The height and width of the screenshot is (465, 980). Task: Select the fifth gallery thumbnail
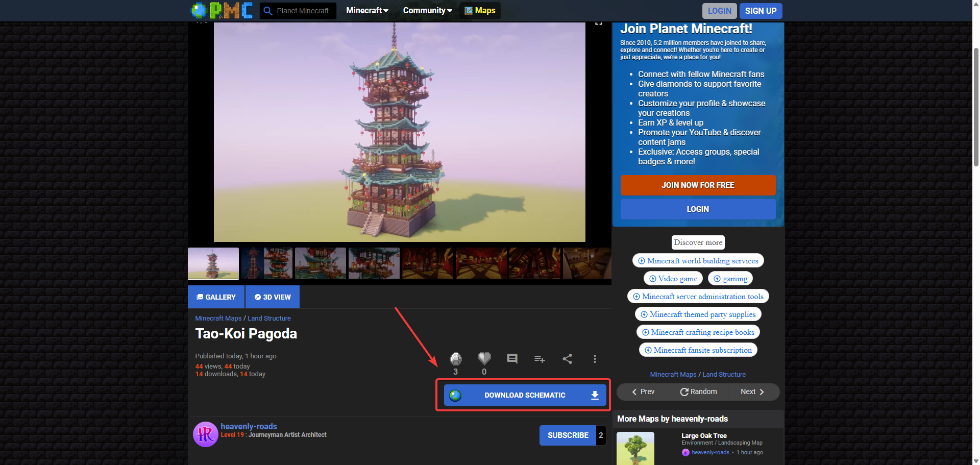click(x=428, y=263)
